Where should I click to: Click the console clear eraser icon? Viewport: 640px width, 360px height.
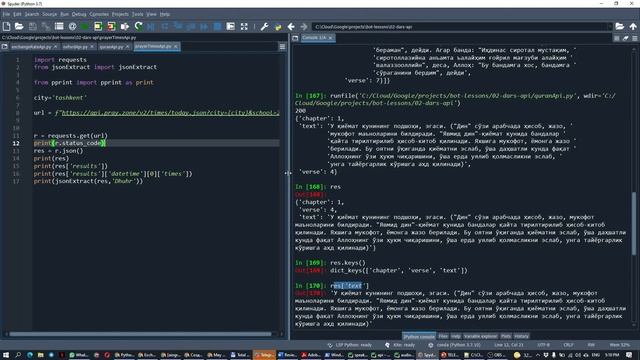tap(626, 38)
